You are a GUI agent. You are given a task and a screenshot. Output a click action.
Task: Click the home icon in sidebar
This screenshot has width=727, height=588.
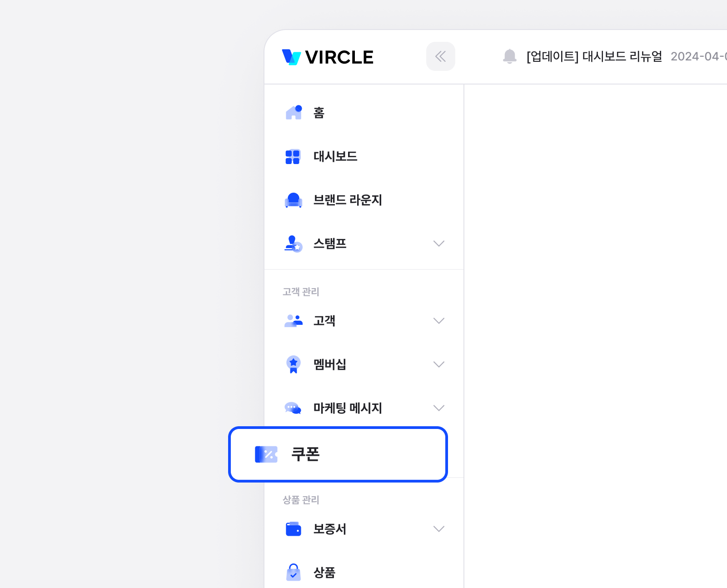point(294,112)
